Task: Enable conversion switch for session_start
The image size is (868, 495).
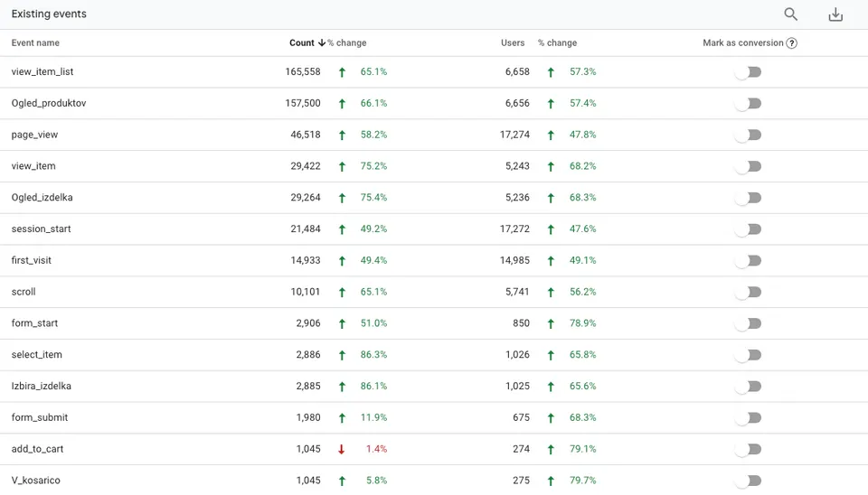Action: tap(749, 229)
